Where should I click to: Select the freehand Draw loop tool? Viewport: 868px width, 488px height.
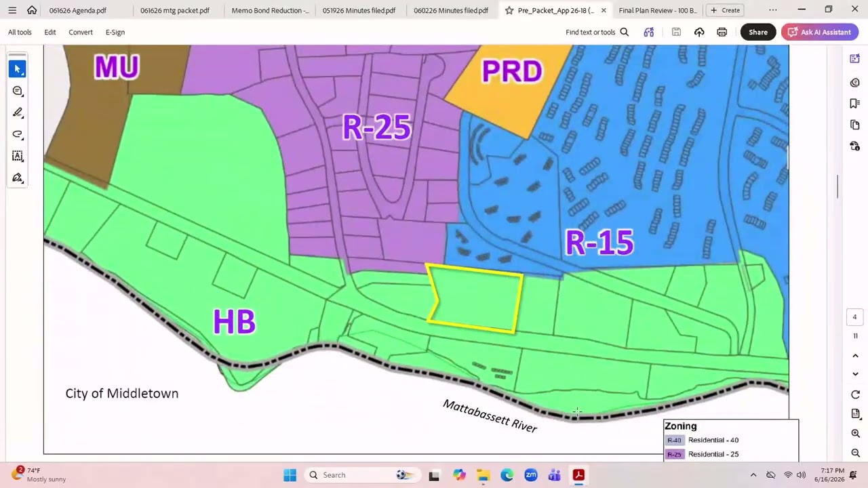pos(18,134)
